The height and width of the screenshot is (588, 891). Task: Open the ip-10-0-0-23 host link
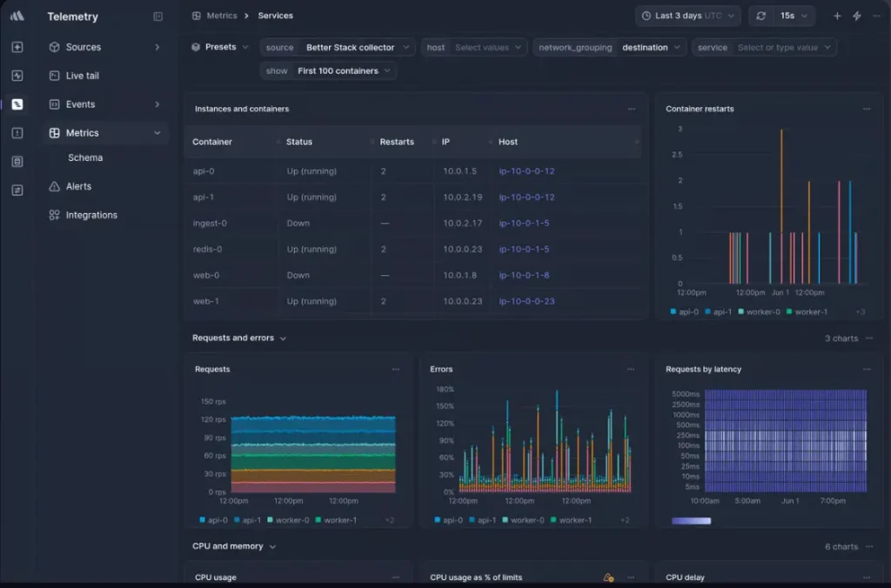(x=526, y=302)
